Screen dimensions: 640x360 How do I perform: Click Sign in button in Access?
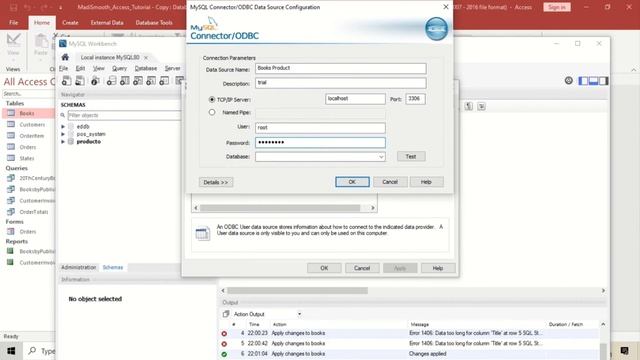click(557, 7)
